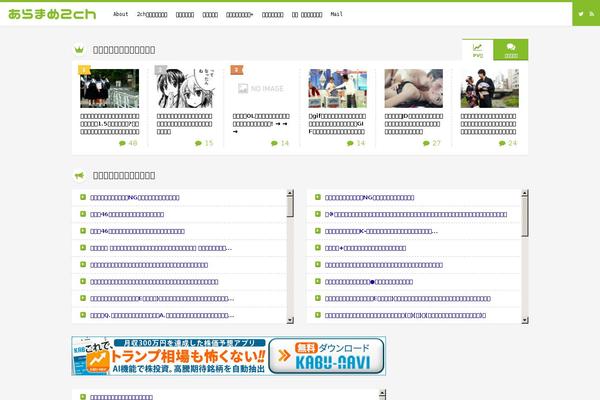Image resolution: width=600 pixels, height=400 pixels.
Task: Click green icon beside left-list "Q." row
Action: 83,315
